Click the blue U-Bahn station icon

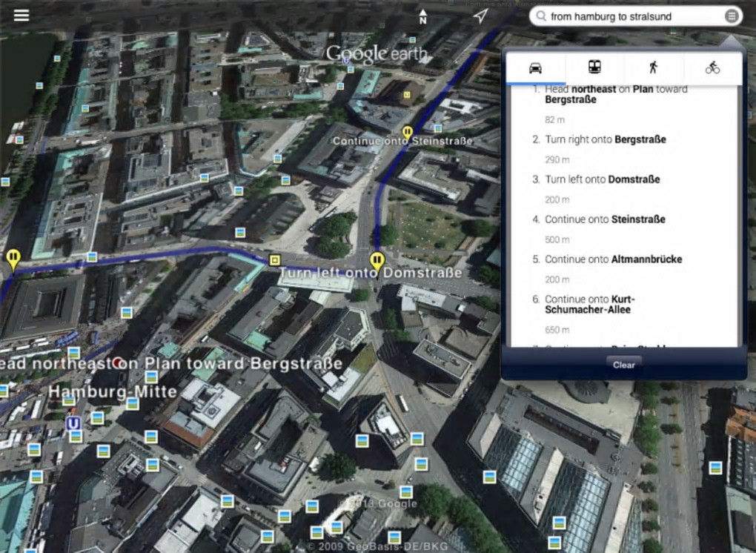[73, 423]
